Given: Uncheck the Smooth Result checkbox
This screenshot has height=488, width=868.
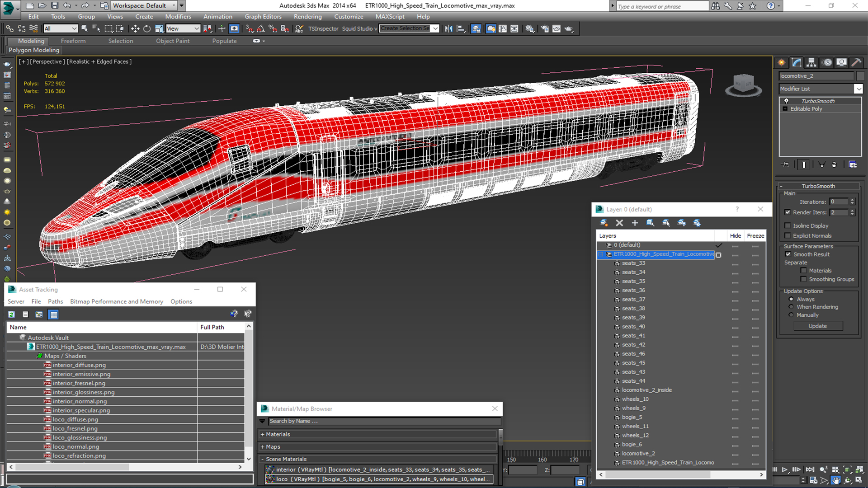Looking at the screenshot, I should [x=788, y=254].
